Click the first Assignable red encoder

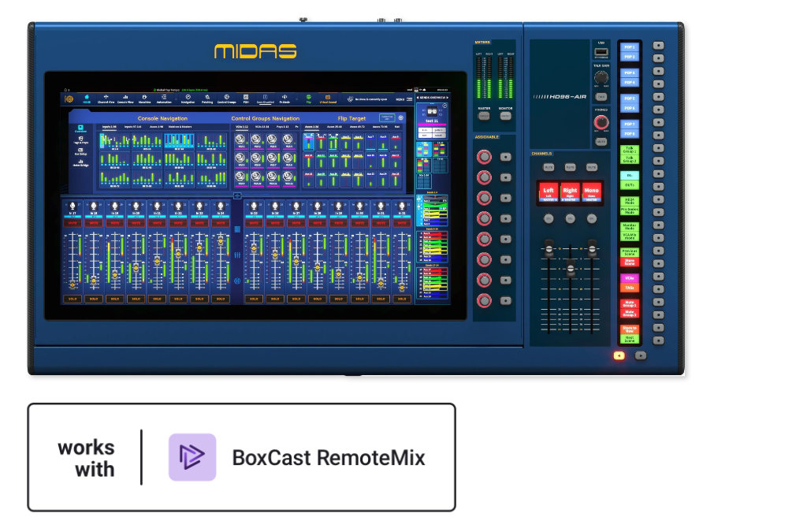(484, 157)
